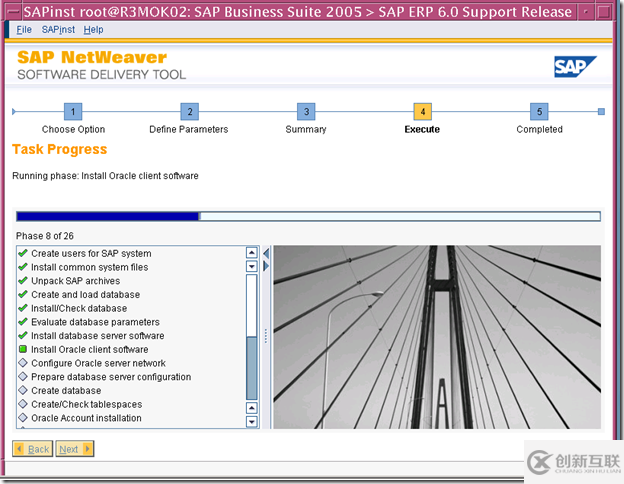Click the bridge photo in the right pane
This screenshot has height=484, width=624.
pos(437,337)
